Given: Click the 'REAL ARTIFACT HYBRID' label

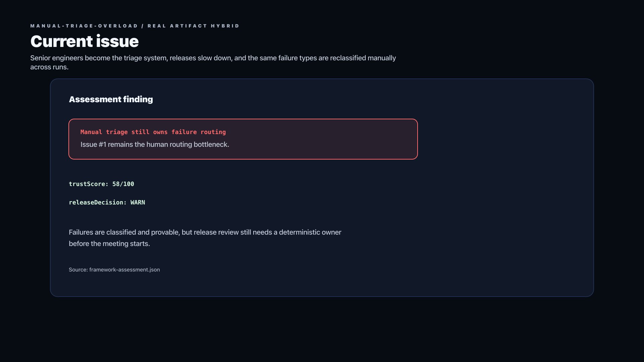Looking at the screenshot, I should [194, 26].
